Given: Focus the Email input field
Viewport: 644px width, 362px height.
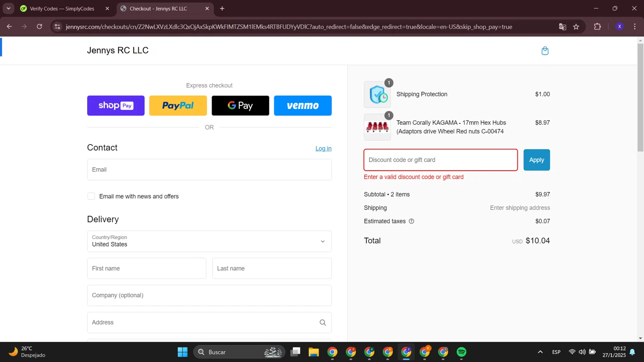Looking at the screenshot, I should click(209, 170).
